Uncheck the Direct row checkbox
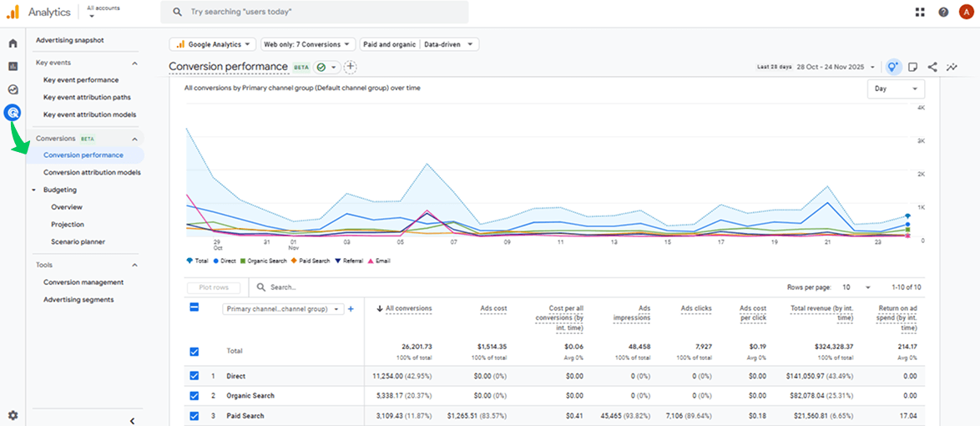The width and height of the screenshot is (980, 426). coord(194,376)
